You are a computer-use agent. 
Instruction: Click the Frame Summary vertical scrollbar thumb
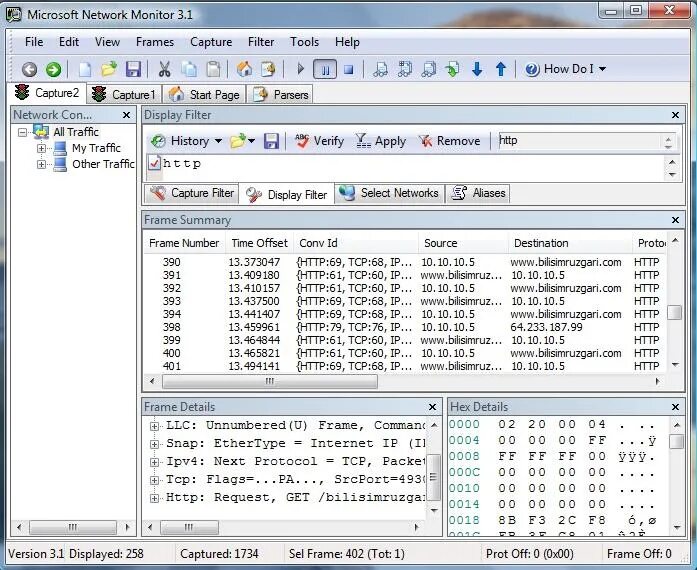click(x=675, y=313)
